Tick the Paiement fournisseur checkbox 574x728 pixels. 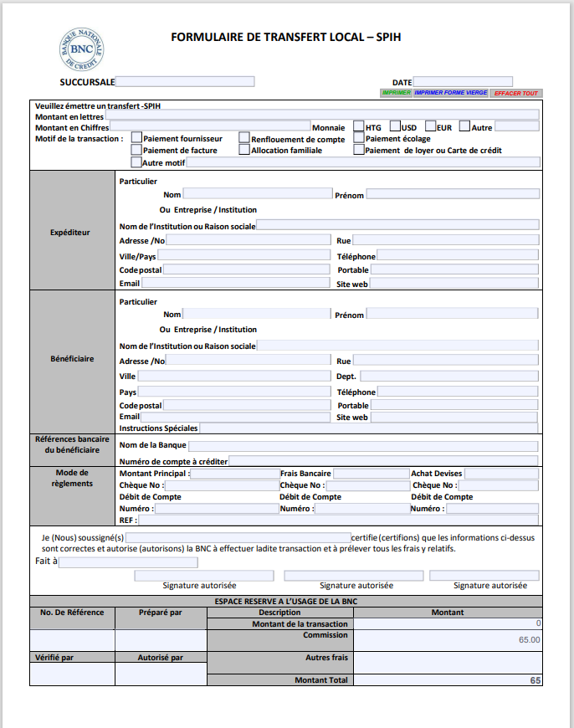136,137
